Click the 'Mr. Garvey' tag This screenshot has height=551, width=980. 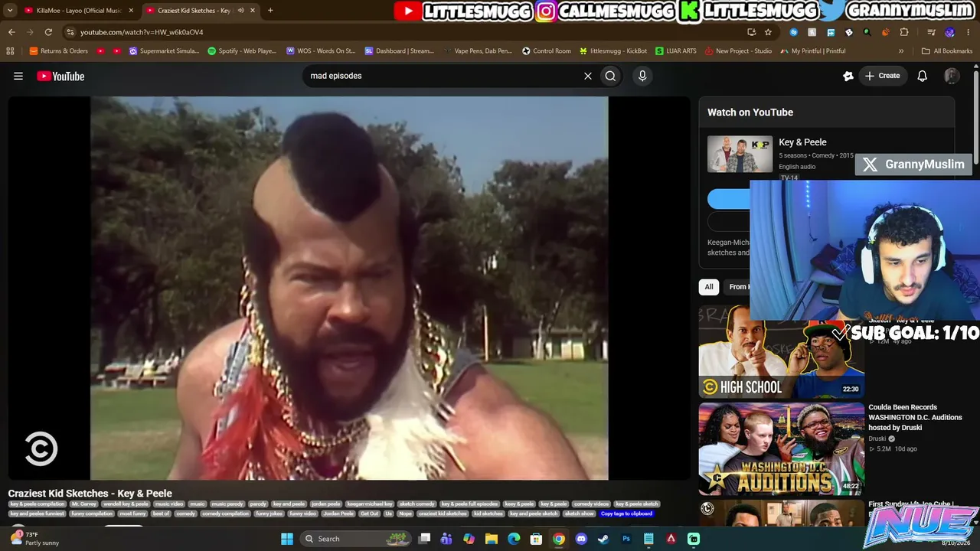click(x=84, y=504)
